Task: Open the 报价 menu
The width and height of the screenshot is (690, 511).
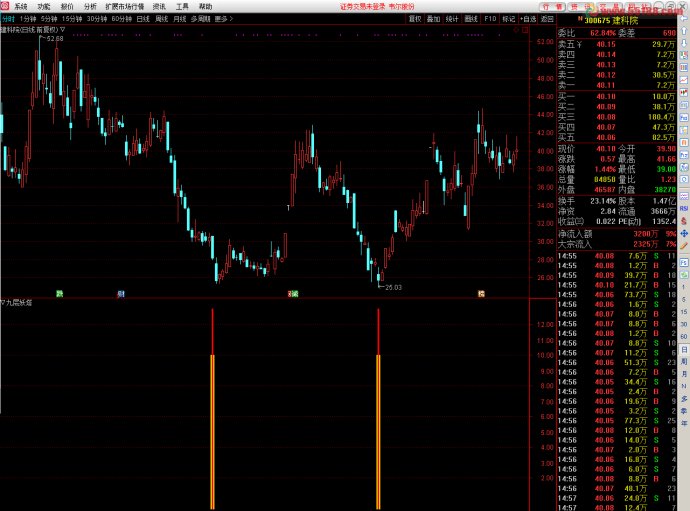Action: coord(67,7)
